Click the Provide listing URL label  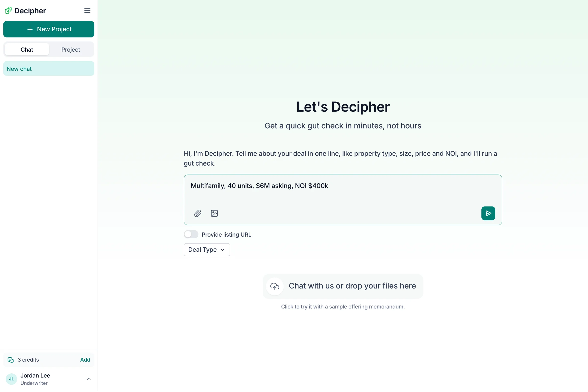click(226, 234)
